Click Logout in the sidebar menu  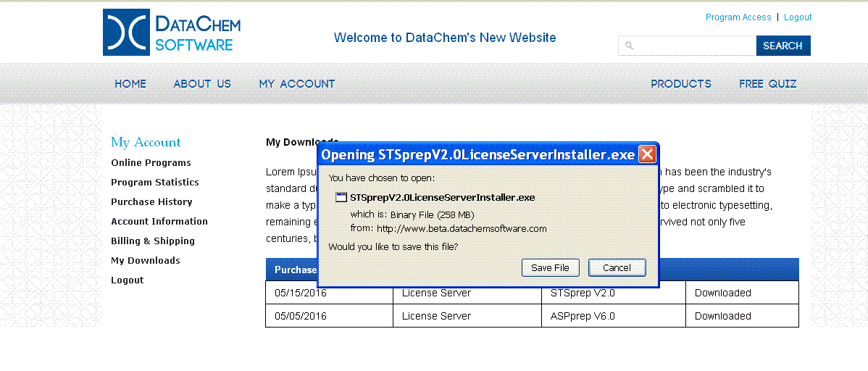pyautogui.click(x=127, y=280)
